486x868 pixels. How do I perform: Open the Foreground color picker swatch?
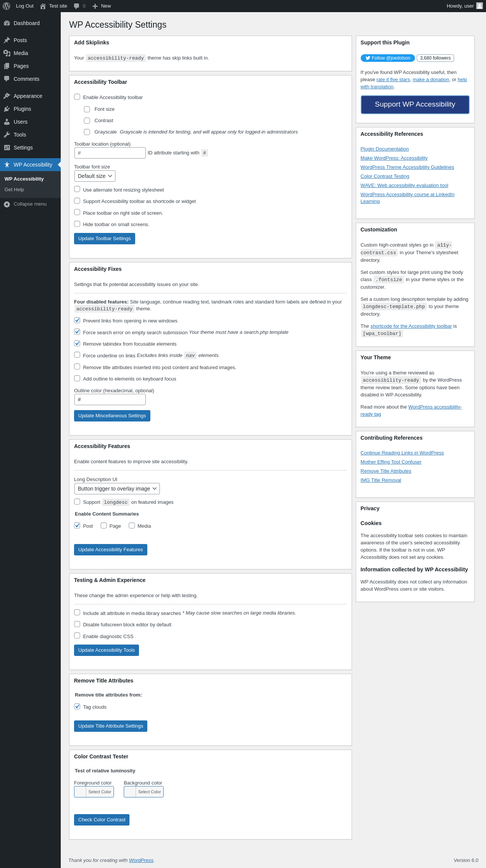click(x=80, y=792)
